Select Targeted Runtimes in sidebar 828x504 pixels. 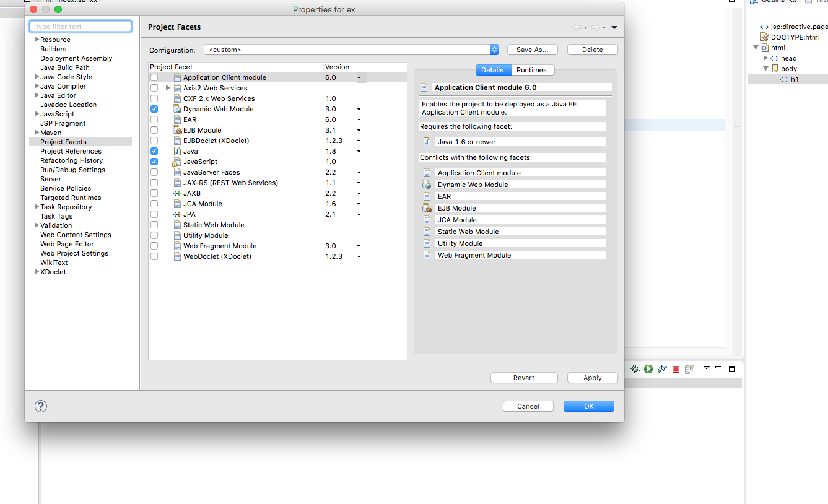[x=71, y=198]
